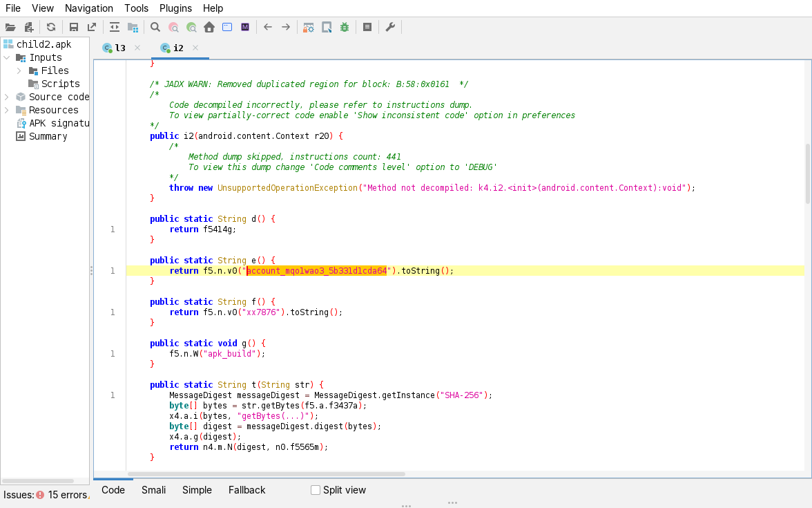
Task: Switch to the l3 class tab
Action: point(119,48)
